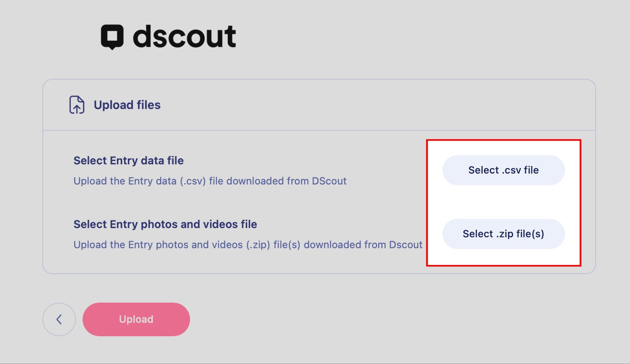Image resolution: width=630 pixels, height=364 pixels.
Task: Click the dscout wordmark text
Action: 184,37
